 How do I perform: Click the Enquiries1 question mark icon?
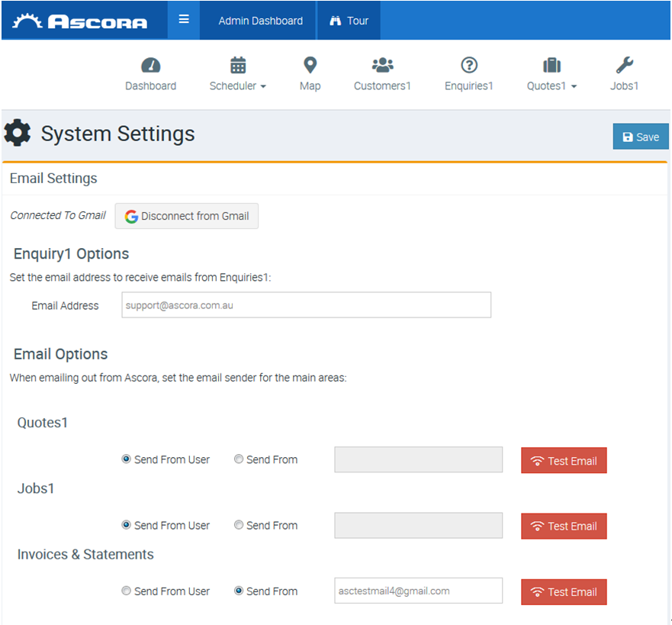[469, 65]
